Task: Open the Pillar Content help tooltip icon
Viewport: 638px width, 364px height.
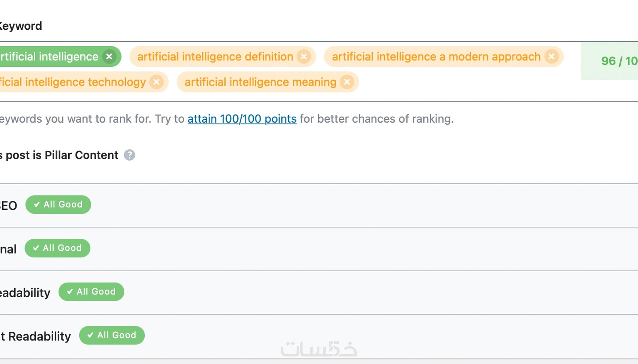Action: (x=129, y=155)
